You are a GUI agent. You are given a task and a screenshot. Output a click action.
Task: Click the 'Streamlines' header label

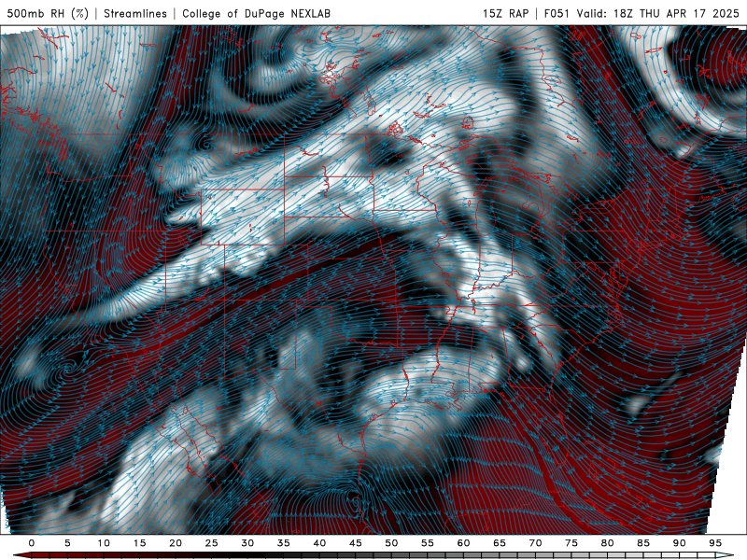(x=135, y=13)
